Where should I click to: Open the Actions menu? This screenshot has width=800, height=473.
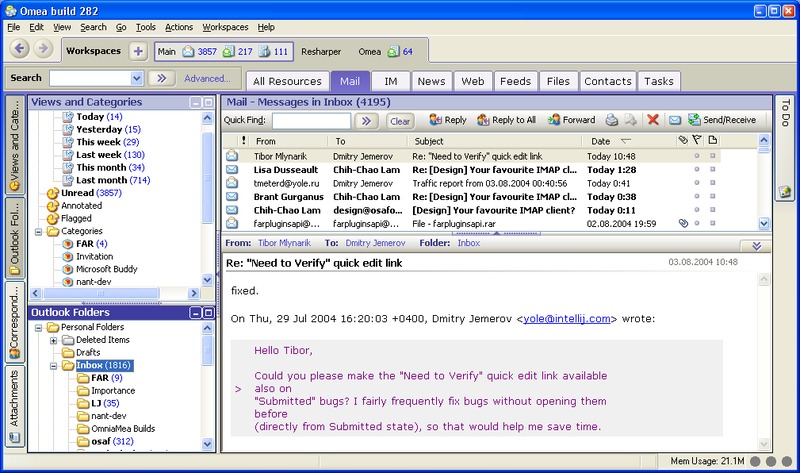coord(179,27)
